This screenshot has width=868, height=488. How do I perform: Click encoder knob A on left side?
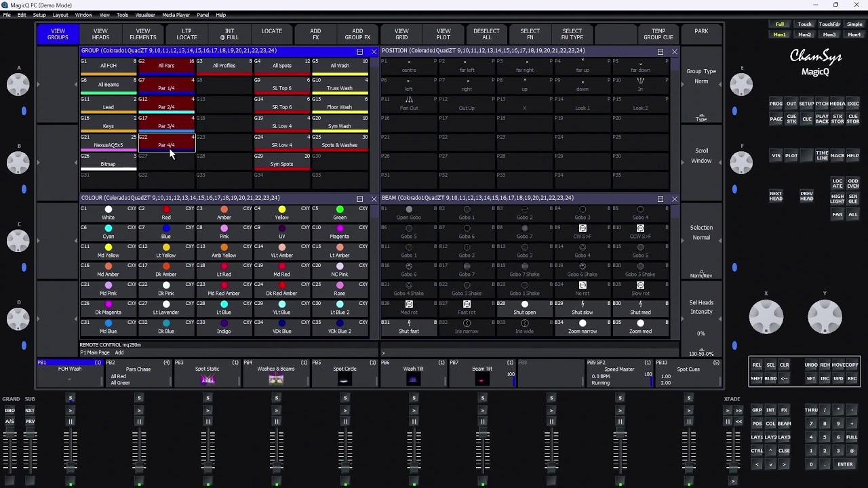(x=18, y=84)
